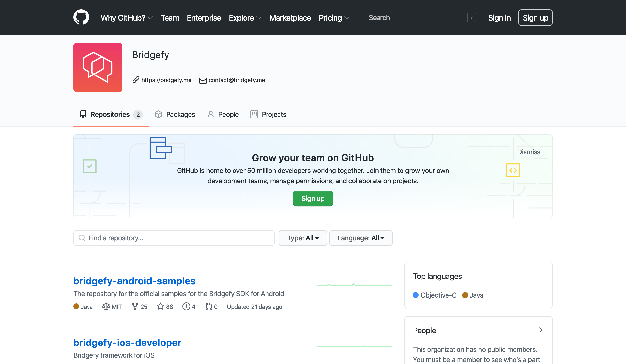Open the Type: All filter dropdown
The height and width of the screenshot is (364, 626).
coord(303,238)
